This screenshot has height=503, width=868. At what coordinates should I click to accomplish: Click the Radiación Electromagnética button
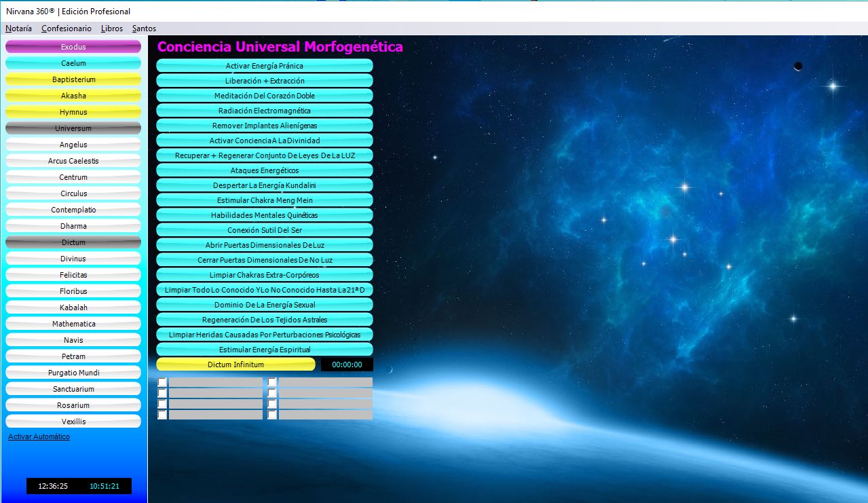[x=265, y=111]
